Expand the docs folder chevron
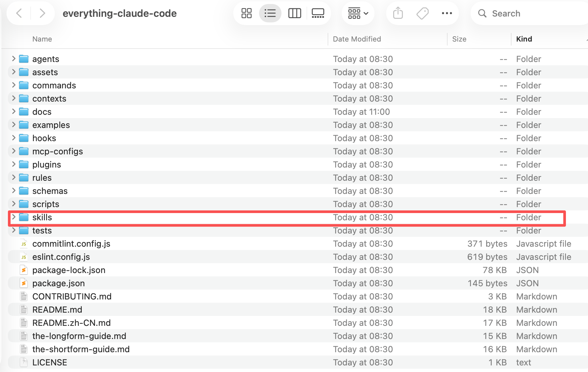 tap(14, 111)
